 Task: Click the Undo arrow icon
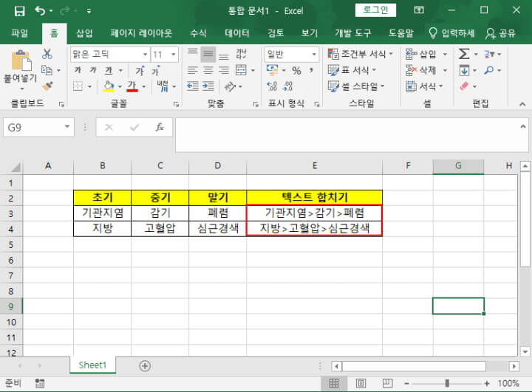(40, 11)
